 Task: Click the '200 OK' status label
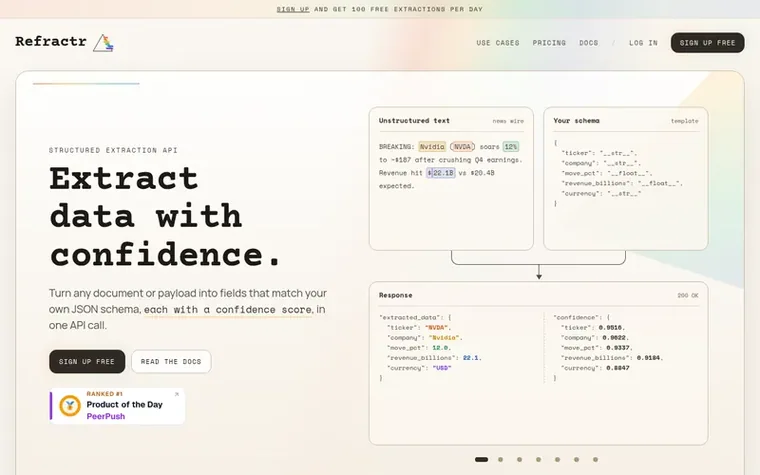(688, 295)
